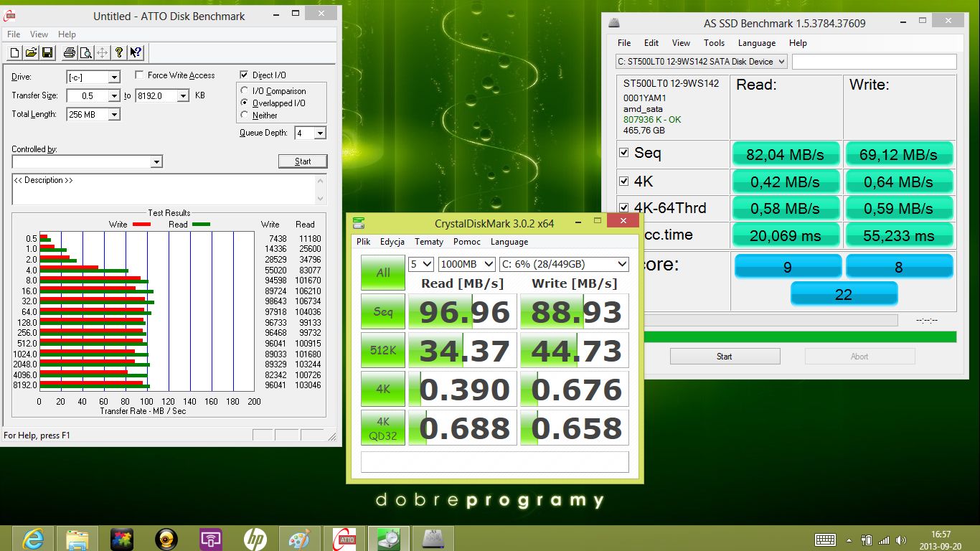Click Start in AS SSD Benchmark
Viewport: 980px width, 551px height.
point(725,357)
